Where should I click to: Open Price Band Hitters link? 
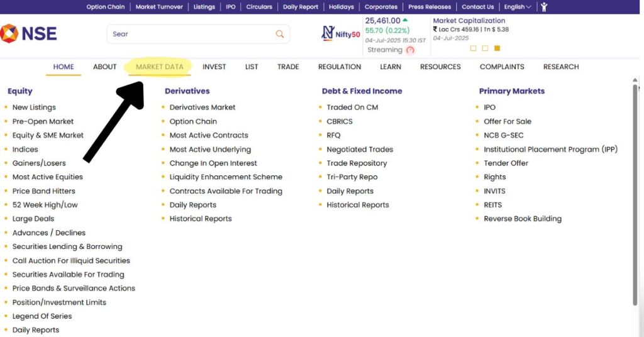[x=43, y=191]
